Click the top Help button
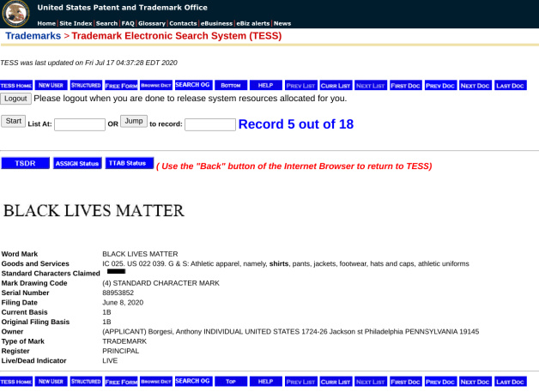The image size is (539, 392). pos(266,85)
